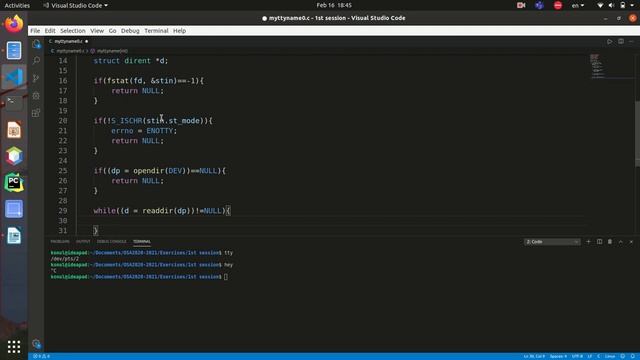Image resolution: width=640 pixels, height=360 pixels.
Task: Kill the terminal with trash icon
Action: point(610,242)
